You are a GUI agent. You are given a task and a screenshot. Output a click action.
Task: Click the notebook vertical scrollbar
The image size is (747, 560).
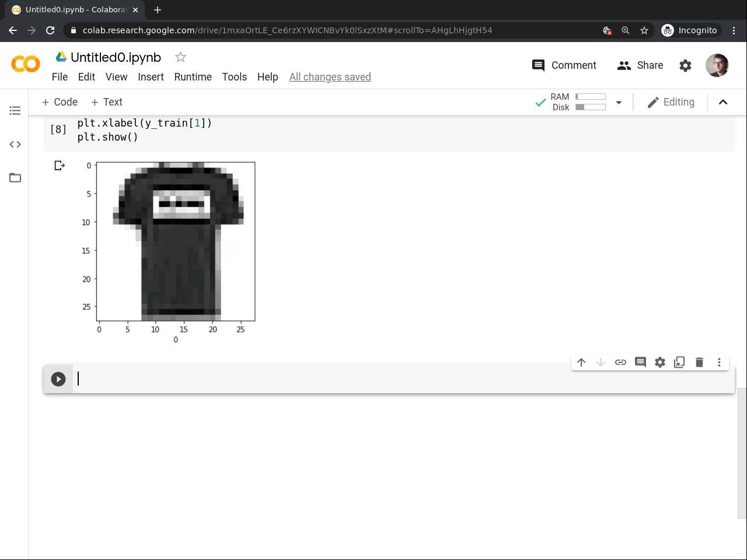click(x=742, y=453)
